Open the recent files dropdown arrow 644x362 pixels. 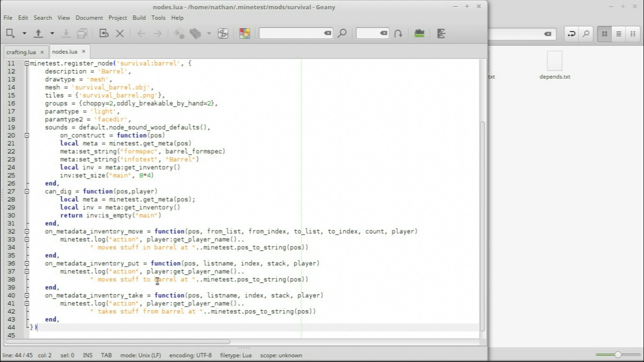coord(52,33)
